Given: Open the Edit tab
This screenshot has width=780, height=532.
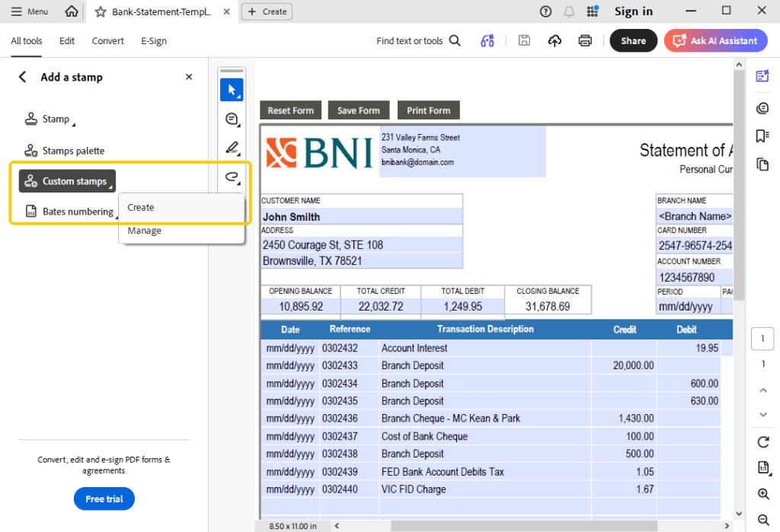Looking at the screenshot, I should 67,41.
